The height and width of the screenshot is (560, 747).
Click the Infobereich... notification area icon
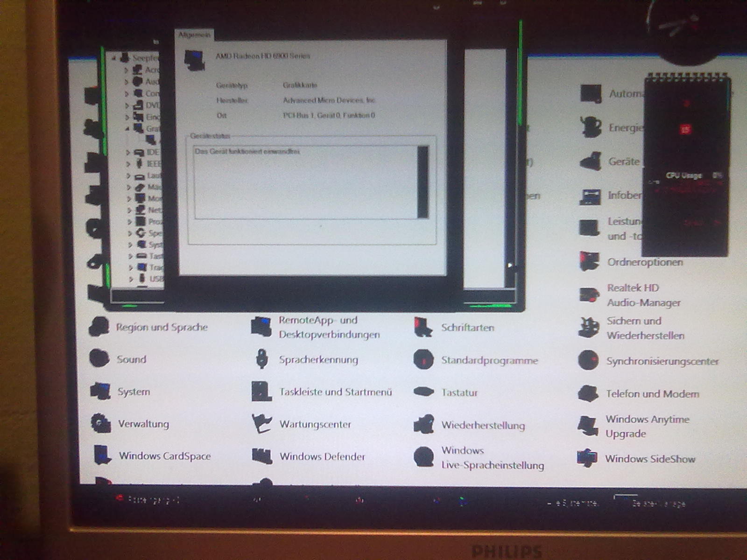point(590,196)
